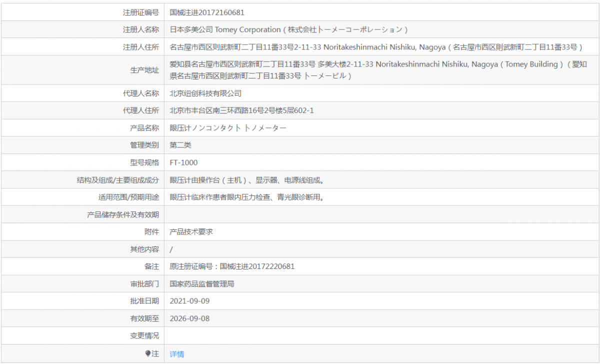
Task: Click the 审批部门 label
Action: (144, 284)
